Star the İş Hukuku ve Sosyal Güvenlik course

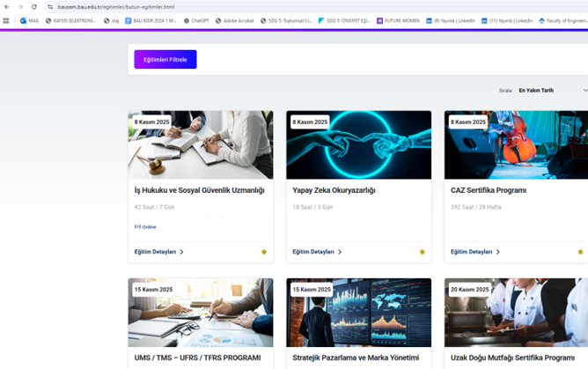pyautogui.click(x=264, y=252)
